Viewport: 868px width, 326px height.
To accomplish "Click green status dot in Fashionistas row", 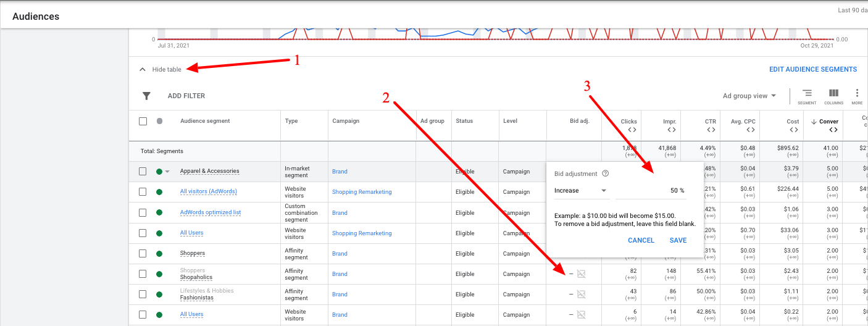I will click(x=159, y=294).
